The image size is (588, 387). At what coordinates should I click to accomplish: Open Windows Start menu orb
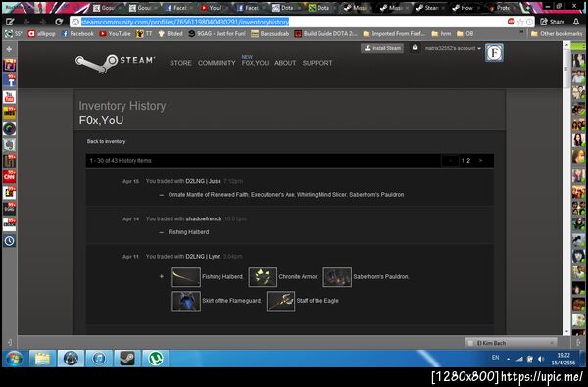[14, 359]
